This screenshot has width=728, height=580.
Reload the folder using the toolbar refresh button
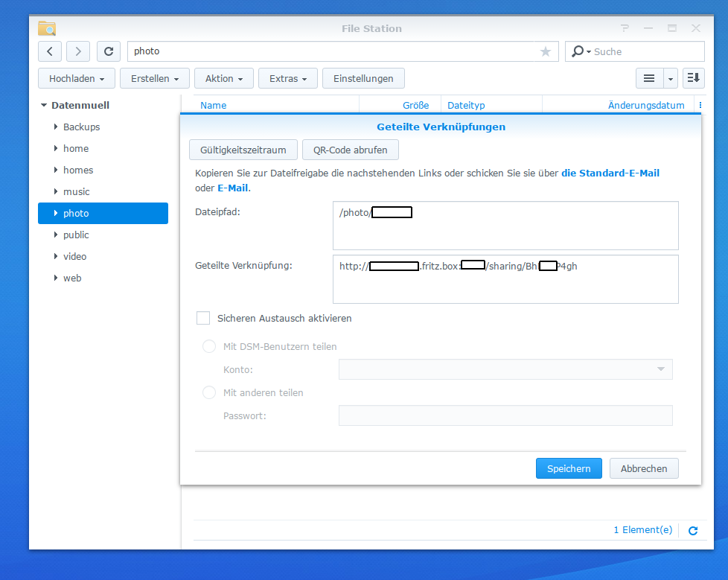109,51
